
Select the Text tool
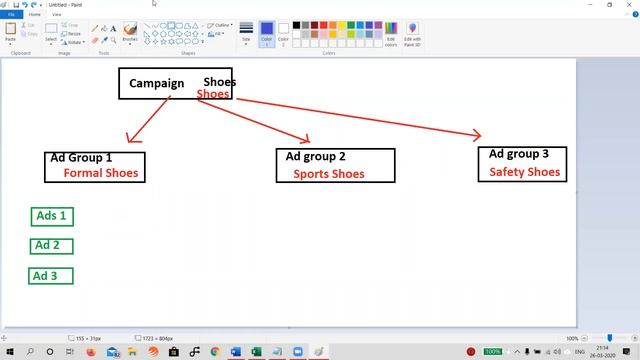(113, 29)
